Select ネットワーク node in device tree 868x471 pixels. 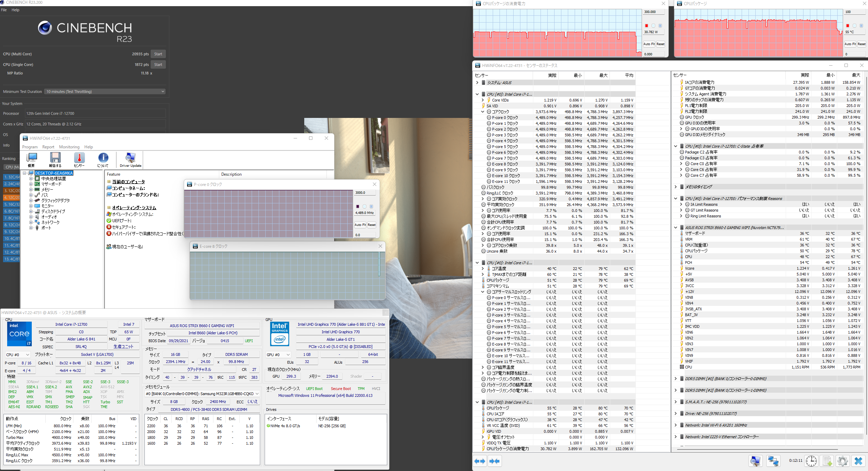(50, 222)
